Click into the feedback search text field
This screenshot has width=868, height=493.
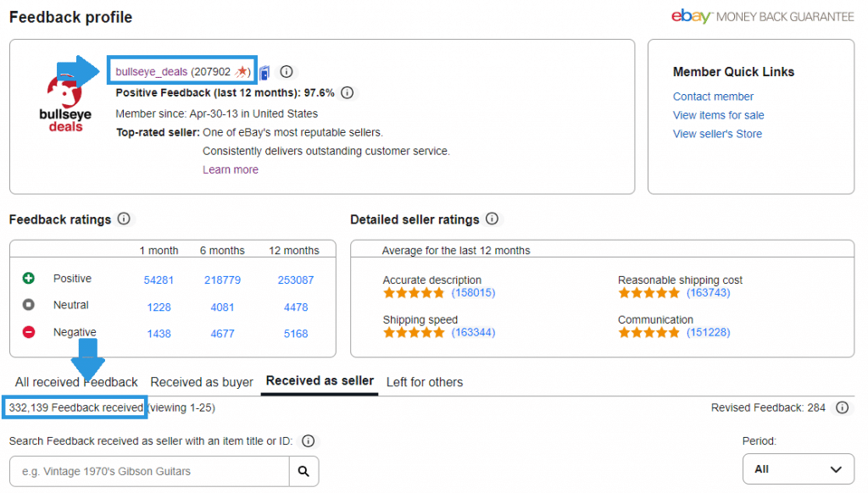(x=149, y=471)
